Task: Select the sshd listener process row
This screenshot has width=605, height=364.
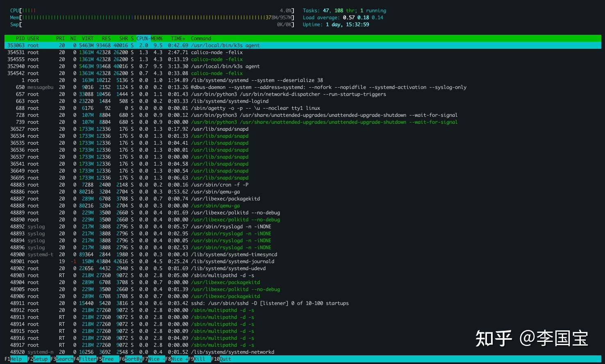Action: [269, 303]
